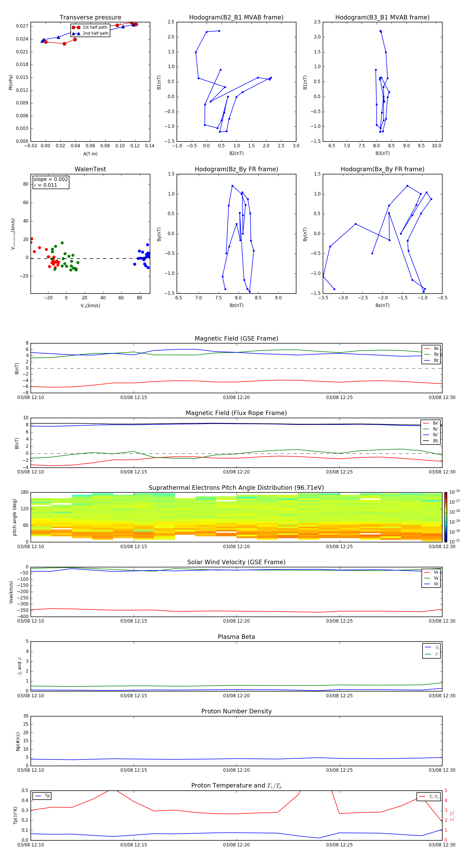
Task: Click the "Transverse pressure" plot title
Action: pyautogui.click(x=90, y=18)
